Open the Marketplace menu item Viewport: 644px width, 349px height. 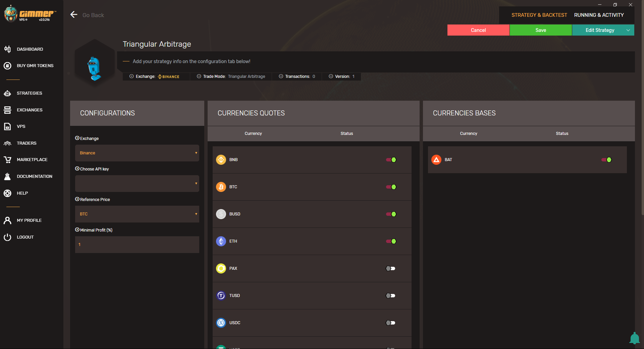coord(32,160)
